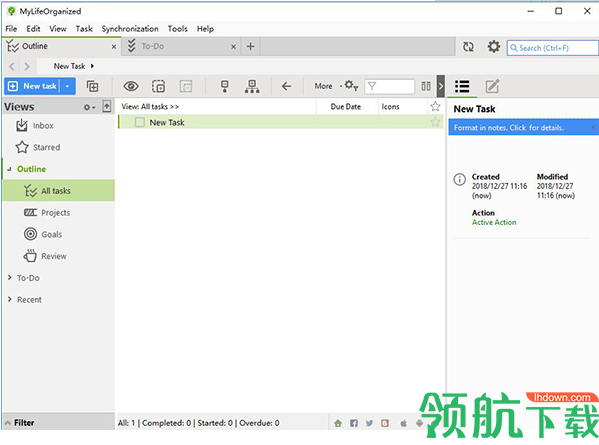This screenshot has height=445, width=599.
Task: Close the Outline tab
Action: click(x=114, y=47)
